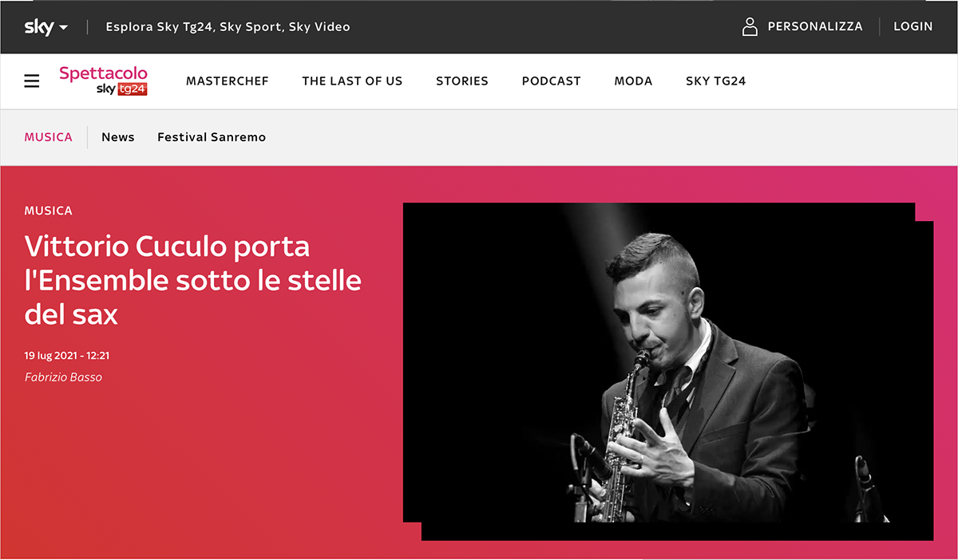Navigate to MODA section
This screenshot has height=560, width=958.
point(633,81)
